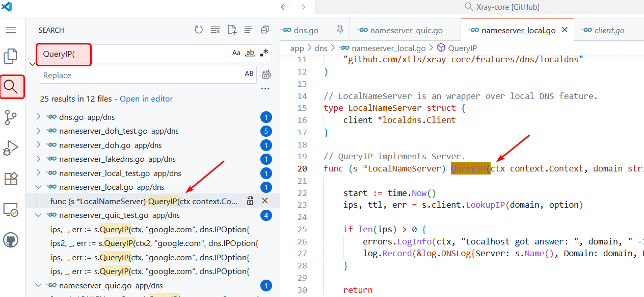
Task: Toggle Match Whole Word option
Action: point(250,53)
